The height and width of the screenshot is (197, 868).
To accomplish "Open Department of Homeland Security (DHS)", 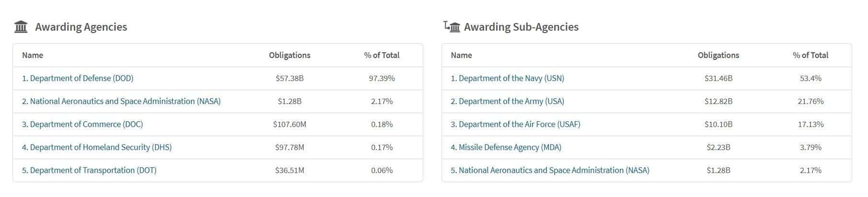I will 97,147.
